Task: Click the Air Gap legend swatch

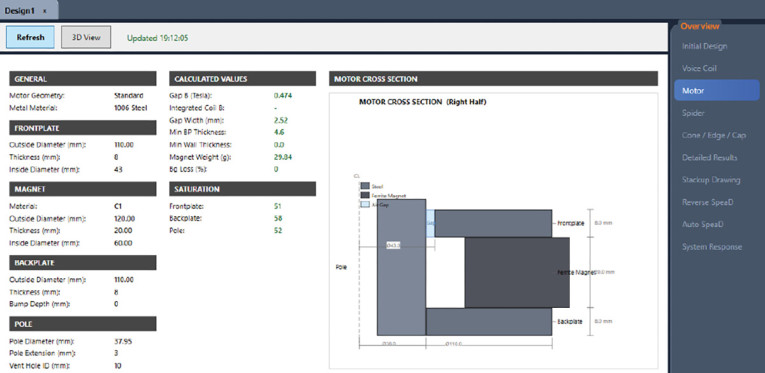Action: pyautogui.click(x=365, y=204)
